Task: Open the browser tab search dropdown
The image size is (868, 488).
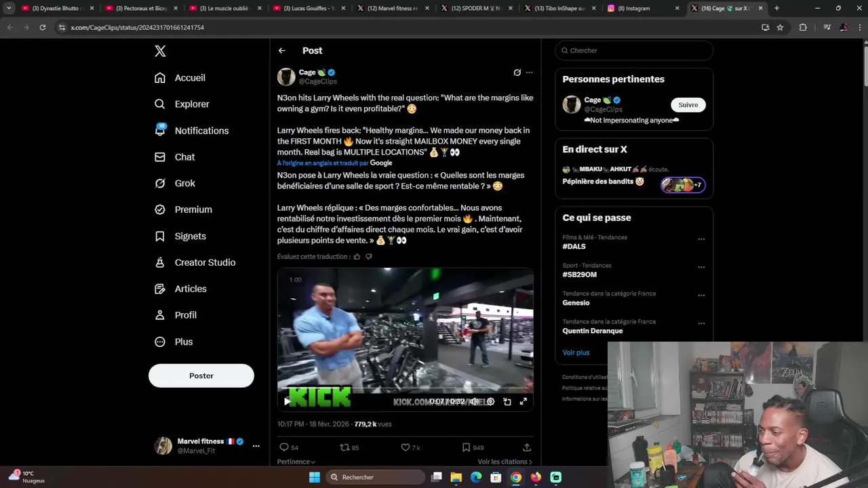Action: click(x=9, y=8)
